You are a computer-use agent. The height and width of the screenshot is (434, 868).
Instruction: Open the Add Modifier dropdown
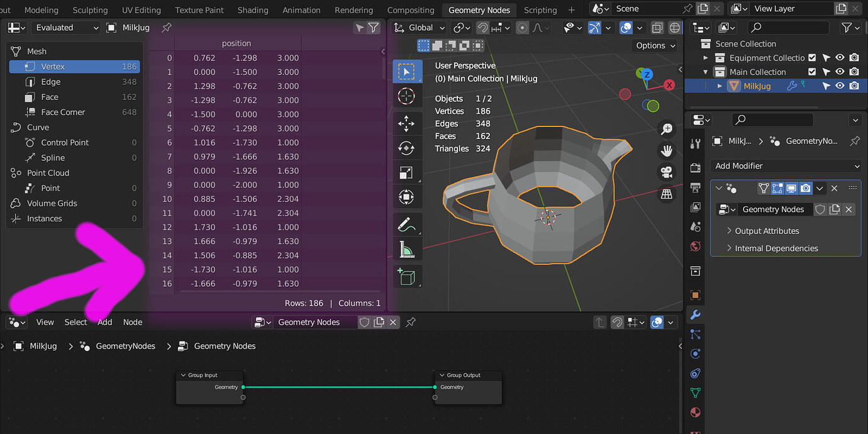click(785, 165)
